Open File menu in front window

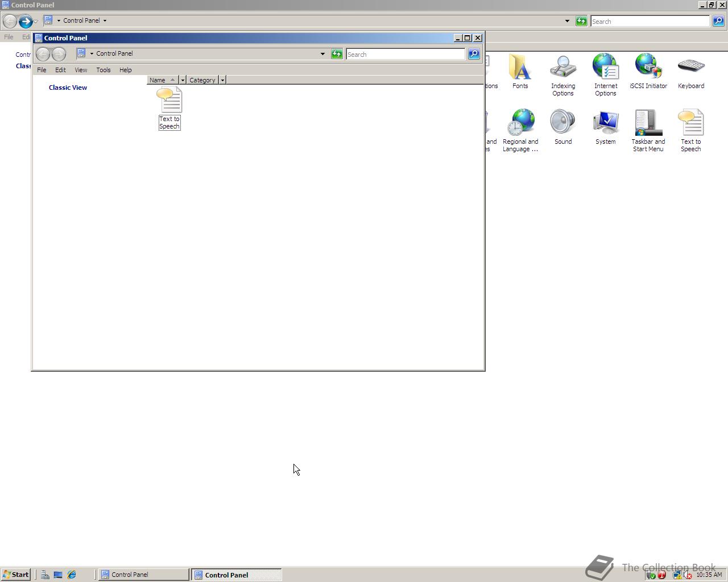coord(42,70)
